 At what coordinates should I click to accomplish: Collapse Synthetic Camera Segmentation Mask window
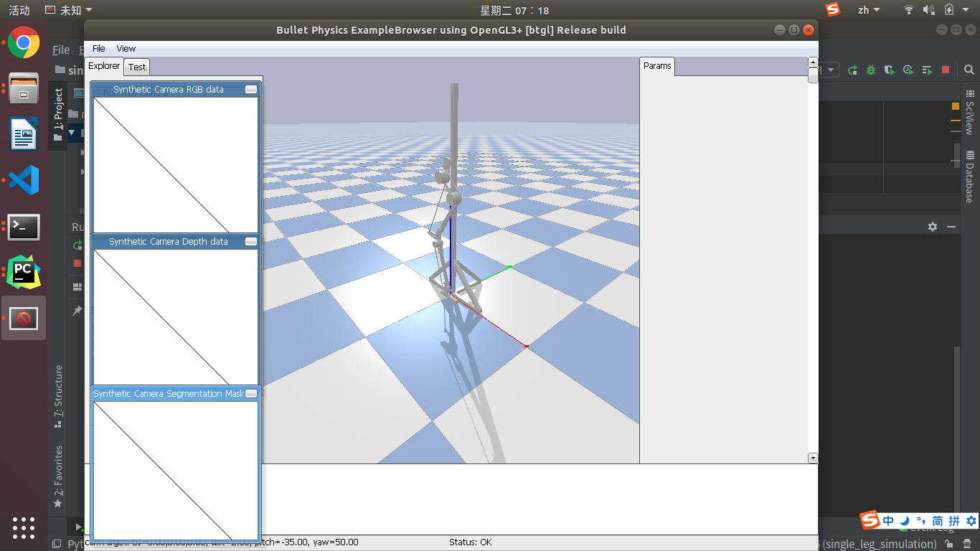pos(251,394)
